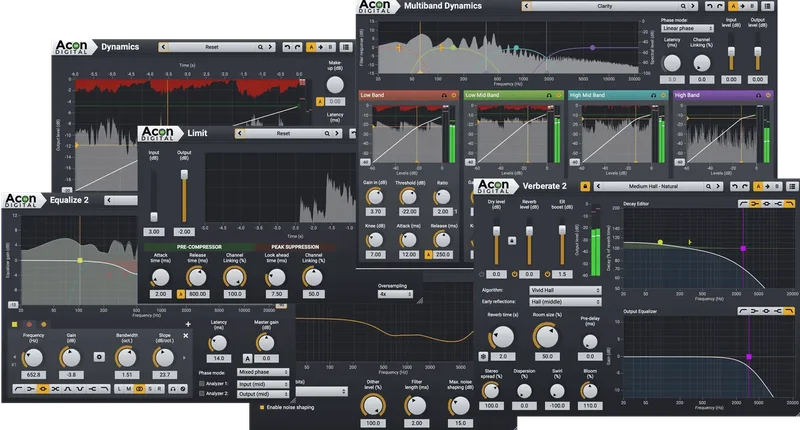Search presets in Multiband Dynamics

click(x=683, y=6)
